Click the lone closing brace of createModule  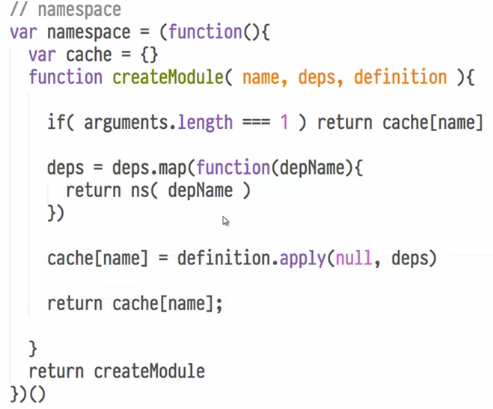pyautogui.click(x=33, y=349)
